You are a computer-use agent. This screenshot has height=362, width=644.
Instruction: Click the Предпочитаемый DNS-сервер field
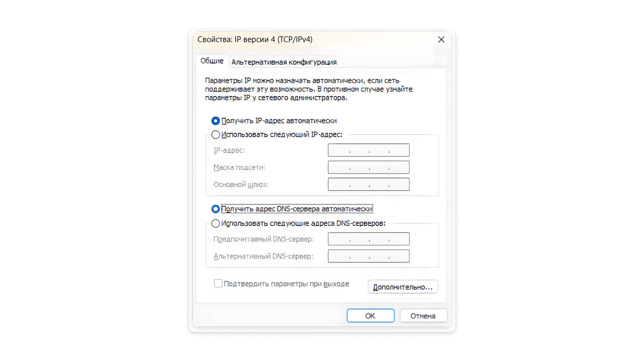tap(368, 239)
